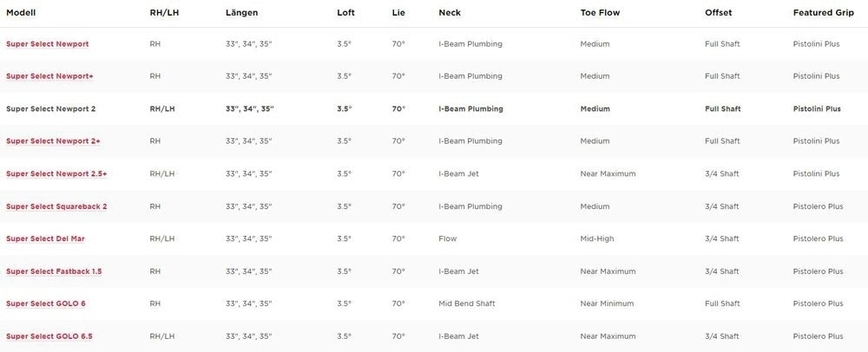Screen dimensions: 868x352
Task: Click the Neck column header
Action: click(x=450, y=13)
